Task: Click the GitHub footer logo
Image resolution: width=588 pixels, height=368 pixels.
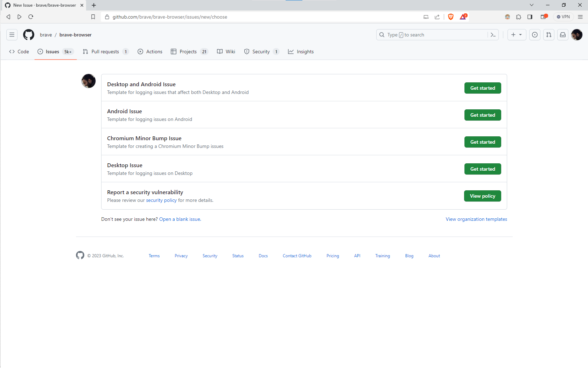Action: (80, 255)
